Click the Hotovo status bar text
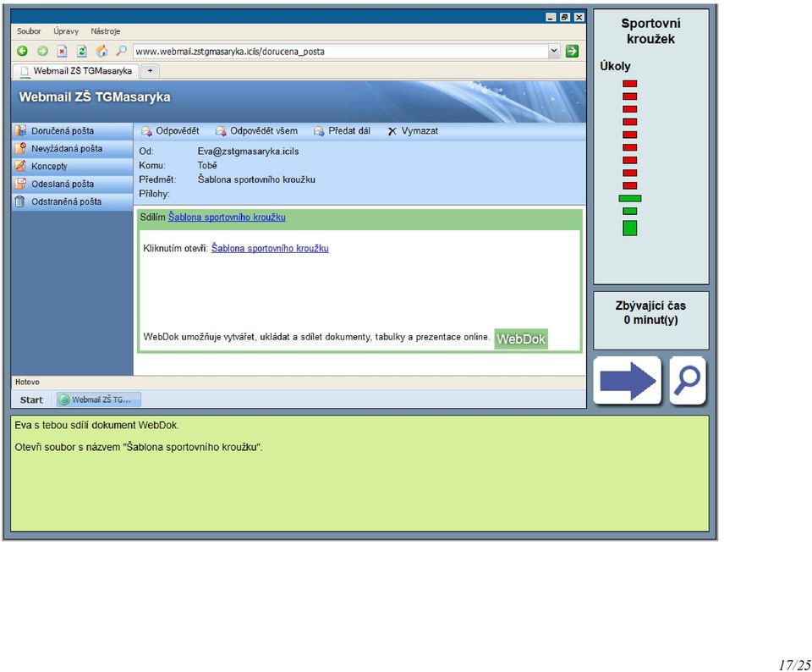This screenshot has height=672, width=812. [27, 382]
